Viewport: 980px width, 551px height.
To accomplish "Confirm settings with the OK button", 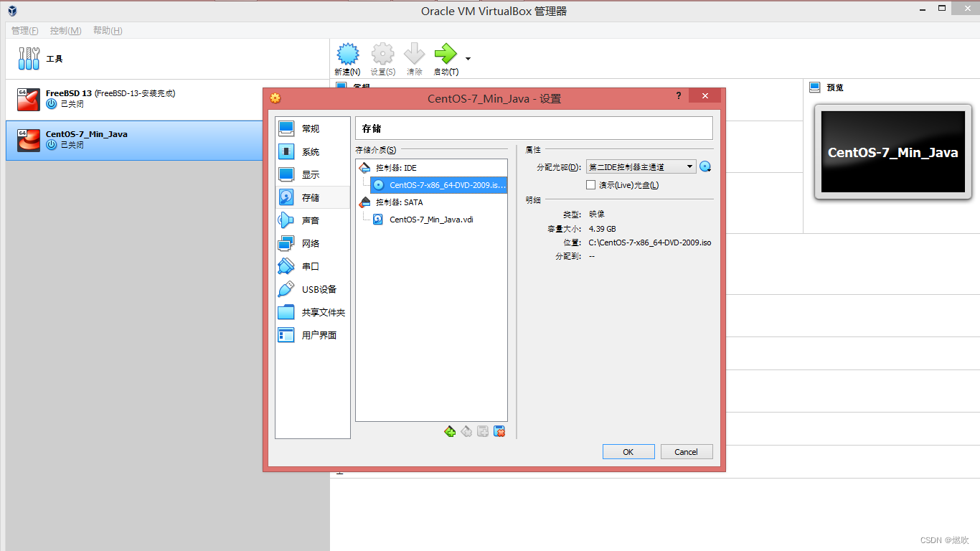I will click(628, 452).
